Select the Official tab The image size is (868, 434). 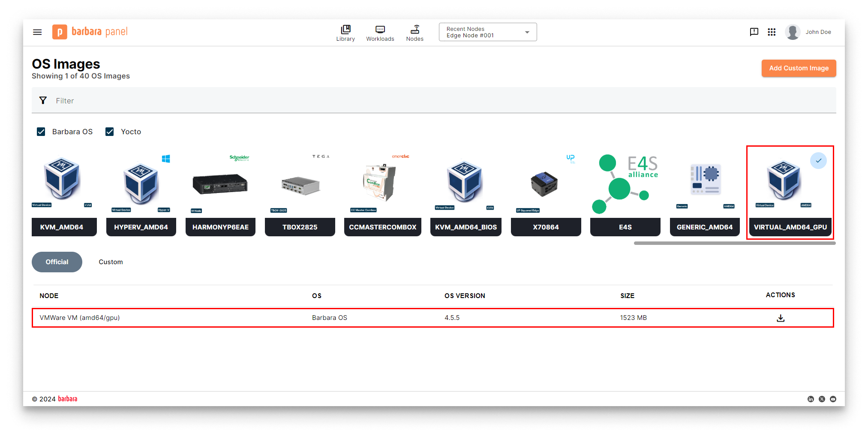(57, 262)
